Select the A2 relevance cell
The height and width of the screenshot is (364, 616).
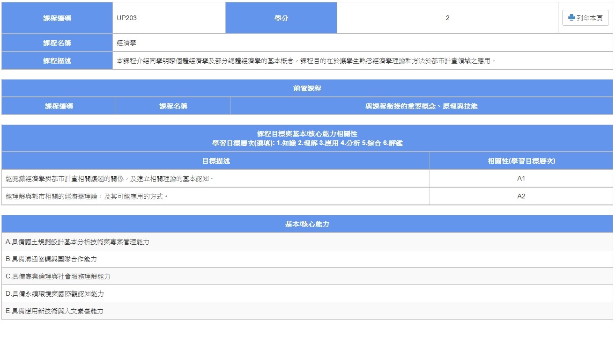click(x=521, y=197)
